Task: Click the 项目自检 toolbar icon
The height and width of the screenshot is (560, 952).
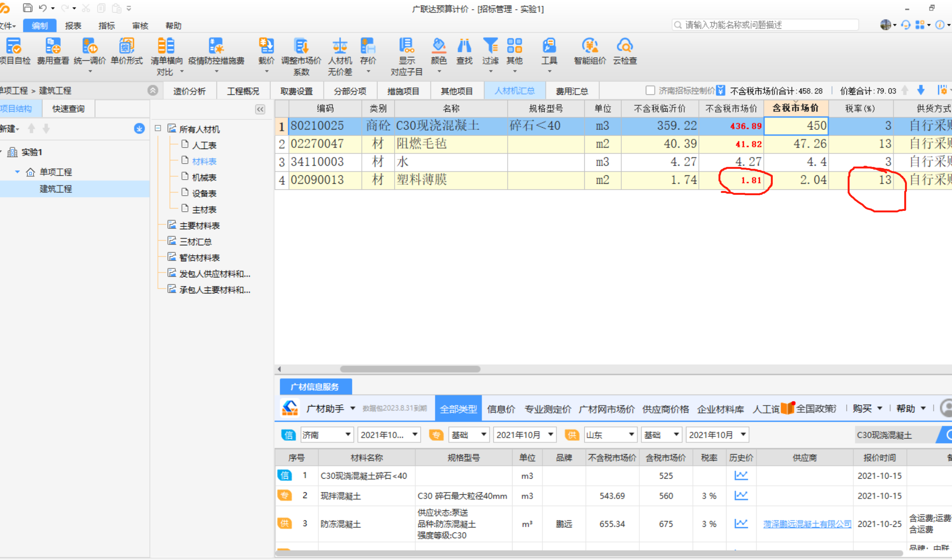Action: (x=14, y=46)
